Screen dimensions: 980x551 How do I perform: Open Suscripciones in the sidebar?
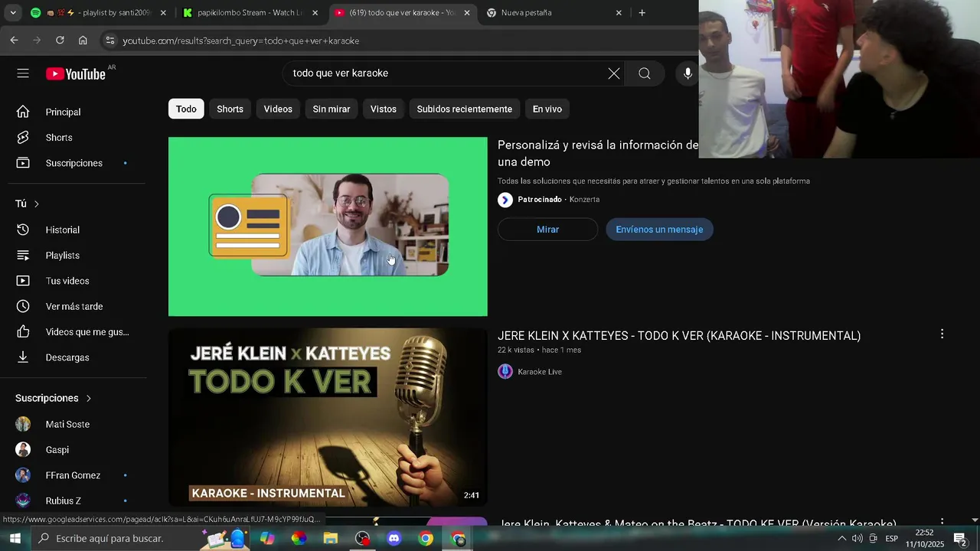click(77, 163)
